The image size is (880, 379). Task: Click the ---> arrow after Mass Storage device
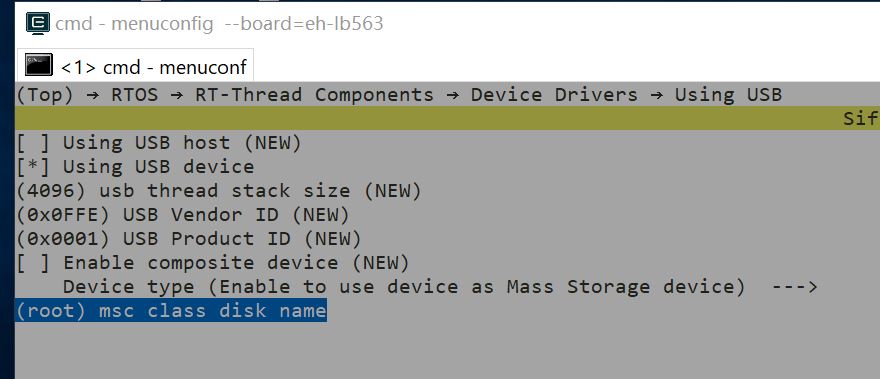pos(794,287)
